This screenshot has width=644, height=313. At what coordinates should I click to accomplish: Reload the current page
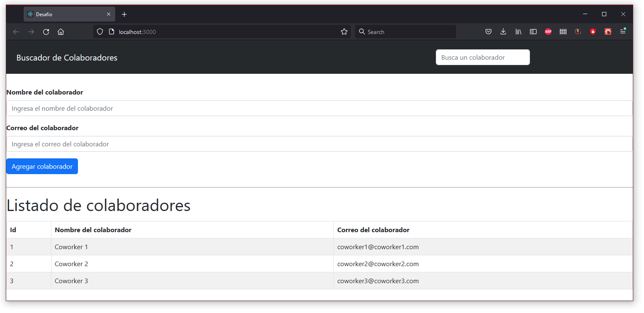tap(46, 32)
